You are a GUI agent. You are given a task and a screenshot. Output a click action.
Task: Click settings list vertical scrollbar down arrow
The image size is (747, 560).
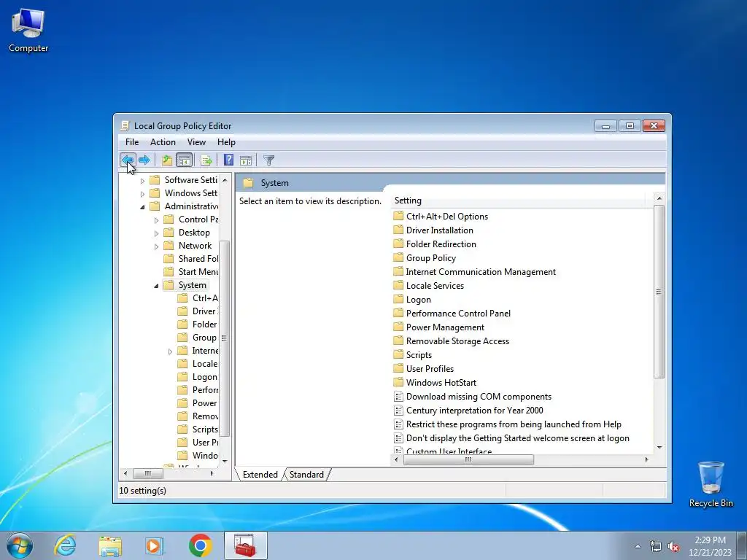659,448
